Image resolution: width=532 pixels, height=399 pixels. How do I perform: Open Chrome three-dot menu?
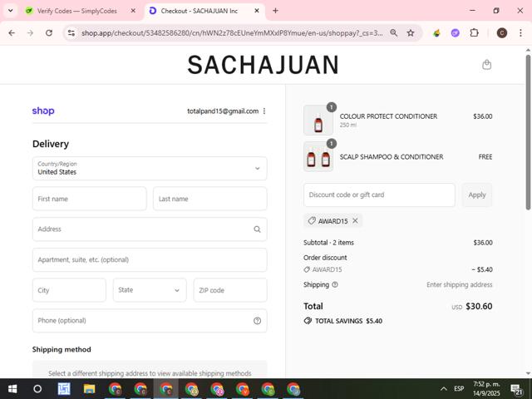tap(520, 33)
